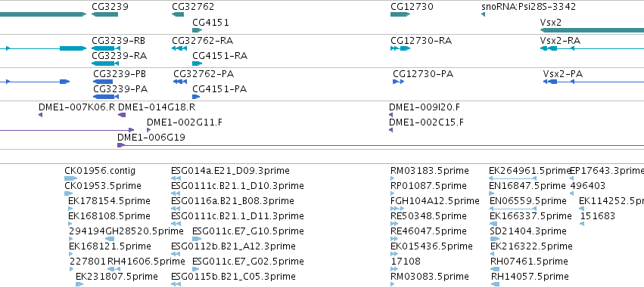This screenshot has width=644, height=288.
Task: Select the RP01087.5prime EST
Action: (429, 185)
